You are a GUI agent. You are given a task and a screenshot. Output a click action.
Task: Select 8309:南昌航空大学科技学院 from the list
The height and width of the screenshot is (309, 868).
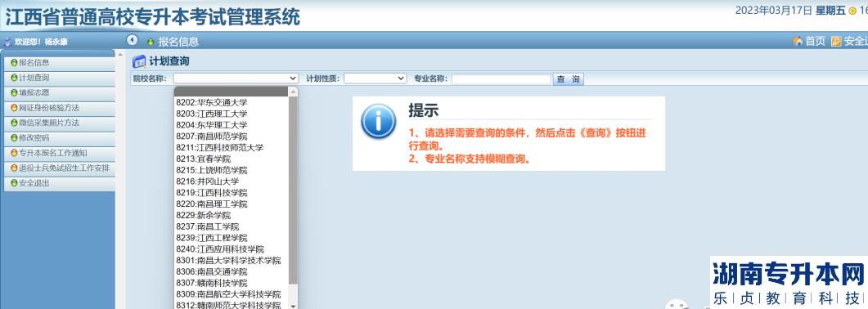point(231,294)
